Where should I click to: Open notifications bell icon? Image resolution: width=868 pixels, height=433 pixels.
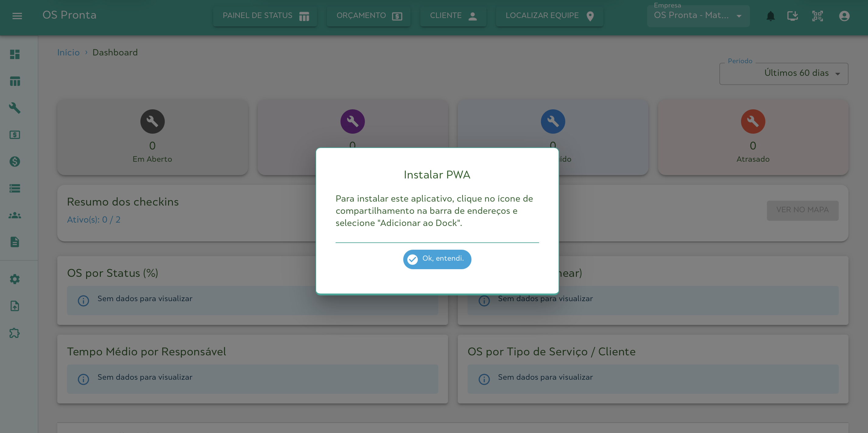pyautogui.click(x=770, y=16)
